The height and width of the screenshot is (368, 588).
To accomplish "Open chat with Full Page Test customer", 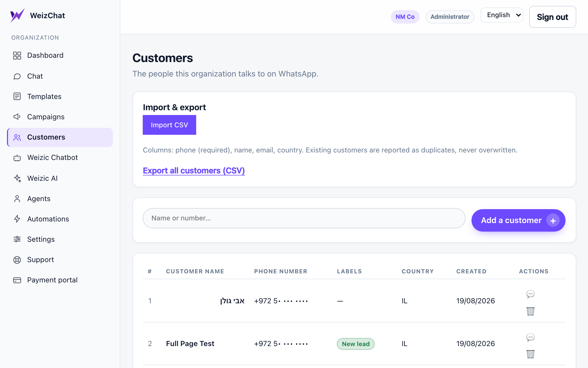I will point(531,337).
